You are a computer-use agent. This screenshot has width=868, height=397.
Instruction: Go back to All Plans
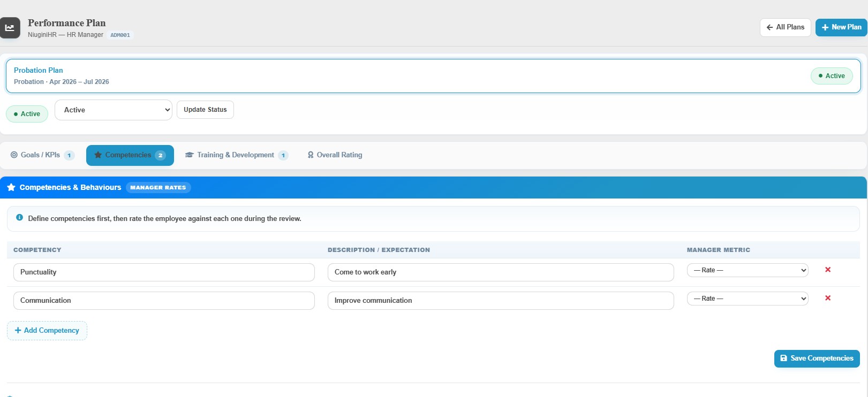[x=786, y=27]
